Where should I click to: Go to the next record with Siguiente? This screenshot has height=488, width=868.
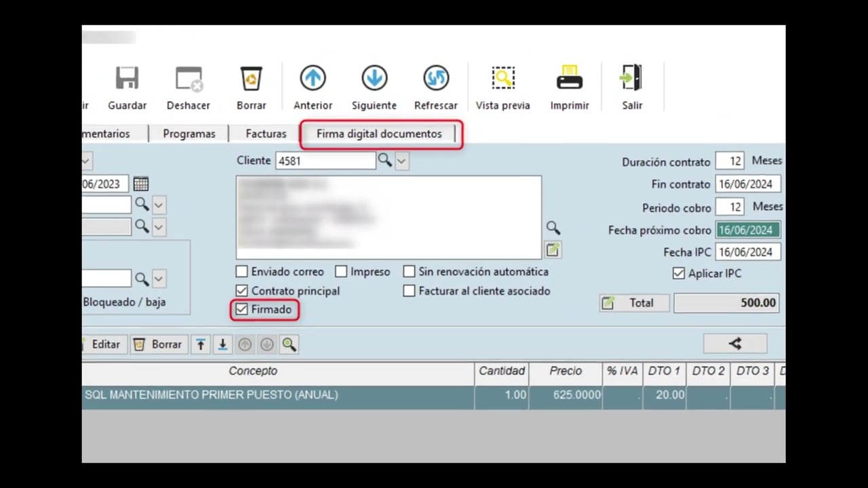[x=374, y=79]
